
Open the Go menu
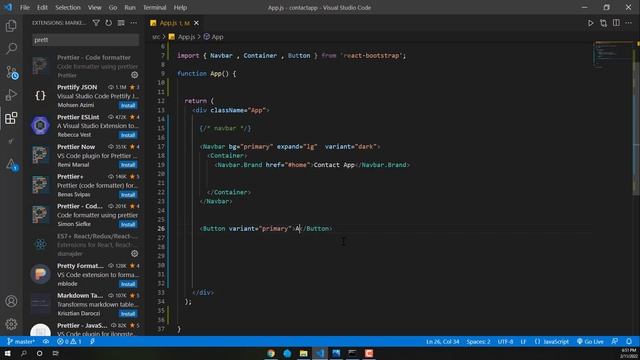[113, 7]
